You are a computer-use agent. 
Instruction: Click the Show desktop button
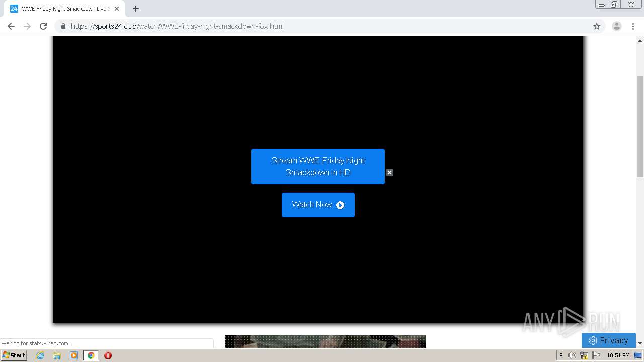click(638, 355)
